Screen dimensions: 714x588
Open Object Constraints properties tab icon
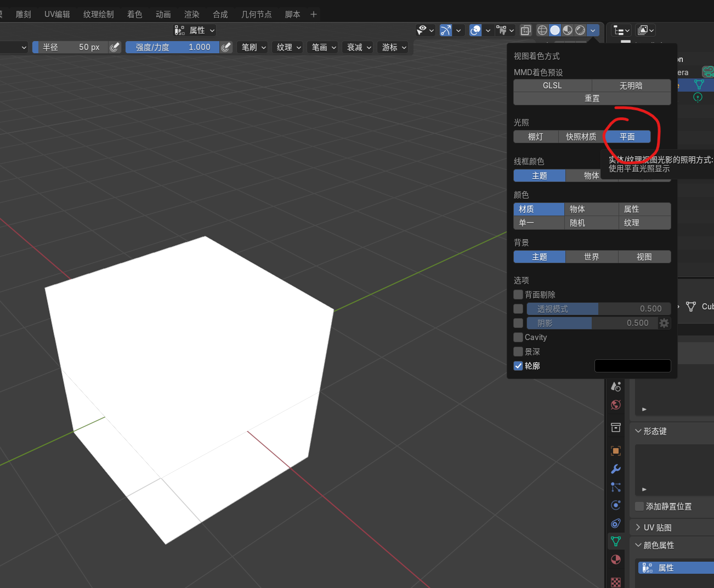(x=616, y=523)
